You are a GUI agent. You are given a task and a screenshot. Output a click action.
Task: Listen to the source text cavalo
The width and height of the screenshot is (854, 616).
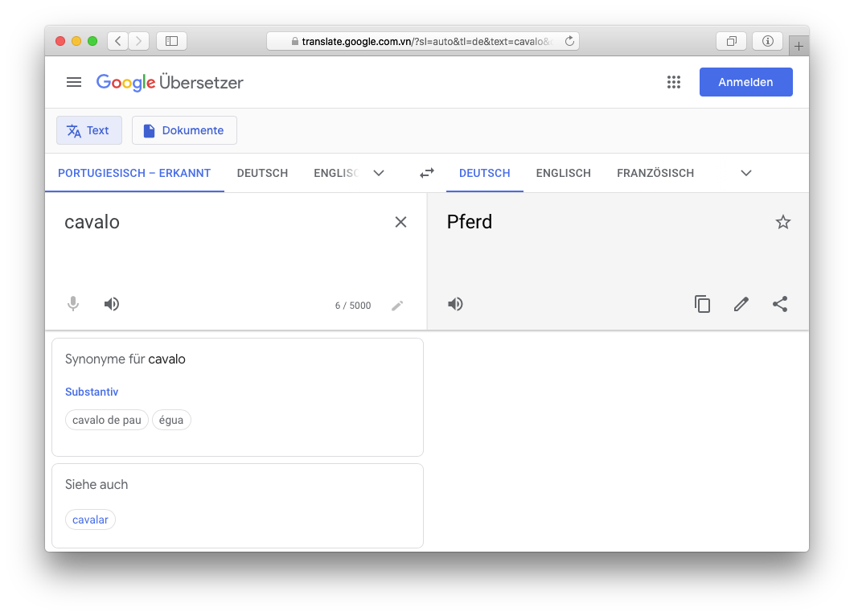coord(112,304)
